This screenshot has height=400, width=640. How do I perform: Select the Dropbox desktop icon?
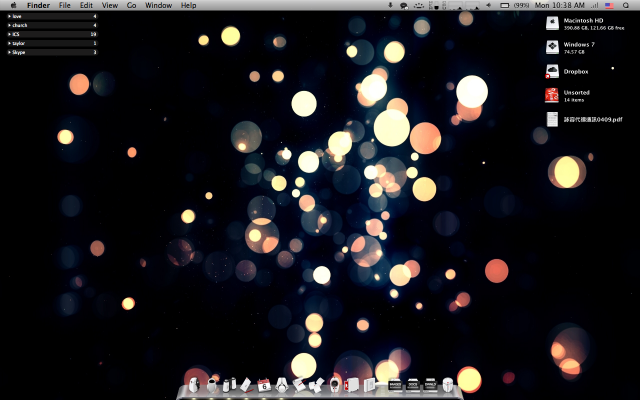(x=552, y=71)
